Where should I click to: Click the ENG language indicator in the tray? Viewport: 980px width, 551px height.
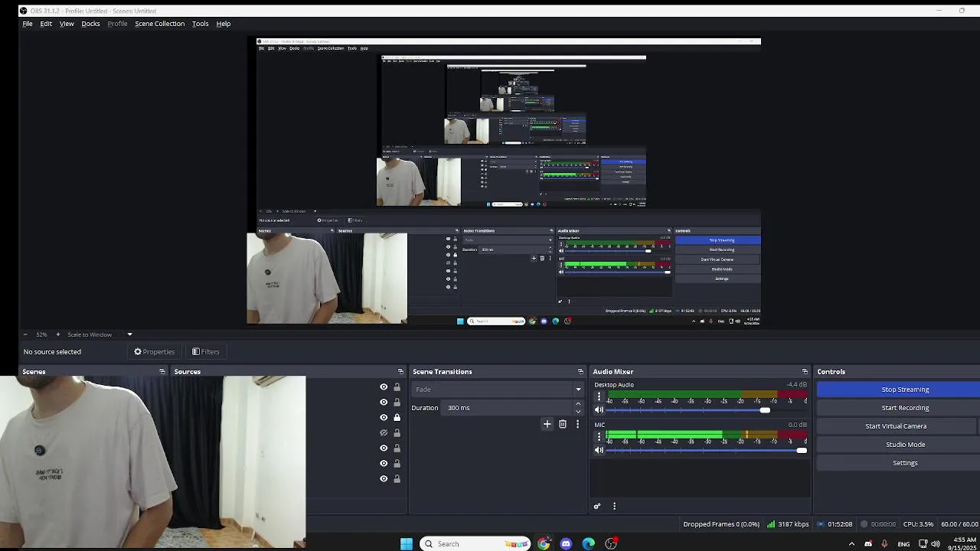[904, 544]
